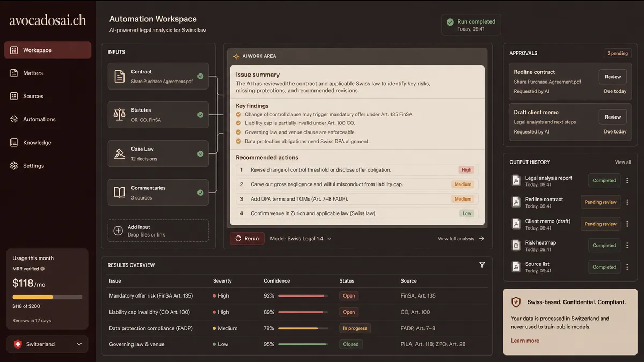644x362 pixels.
Task: Learn more about Swiss data processing
Action: [525, 341]
